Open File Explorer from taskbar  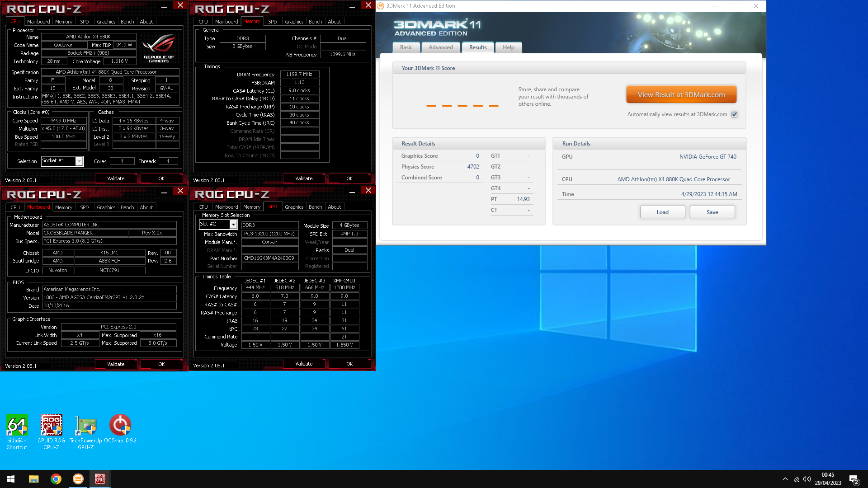33,479
